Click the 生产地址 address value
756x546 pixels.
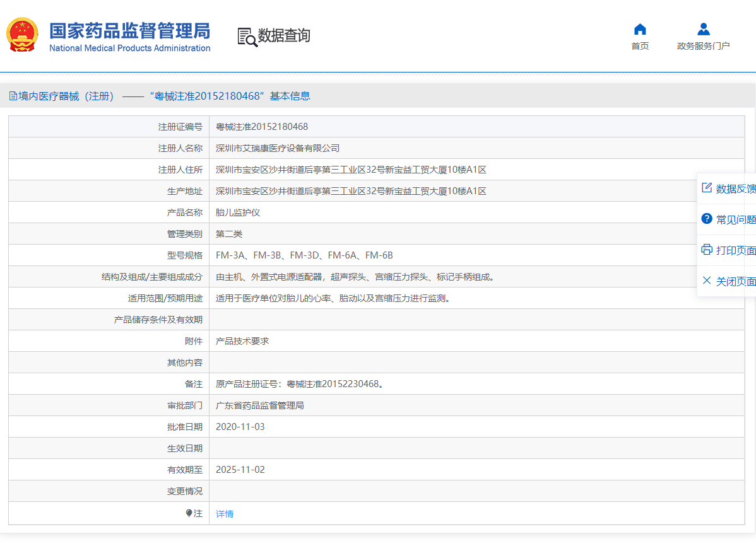[351, 191]
